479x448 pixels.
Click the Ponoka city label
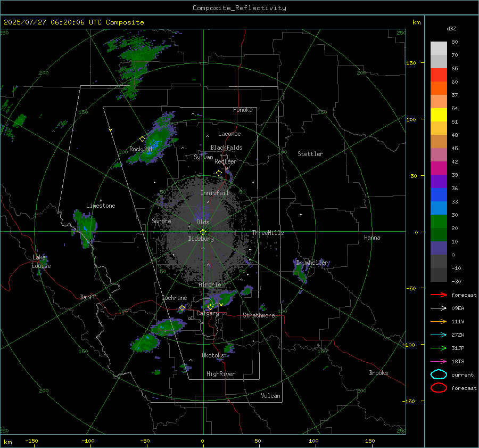(243, 110)
